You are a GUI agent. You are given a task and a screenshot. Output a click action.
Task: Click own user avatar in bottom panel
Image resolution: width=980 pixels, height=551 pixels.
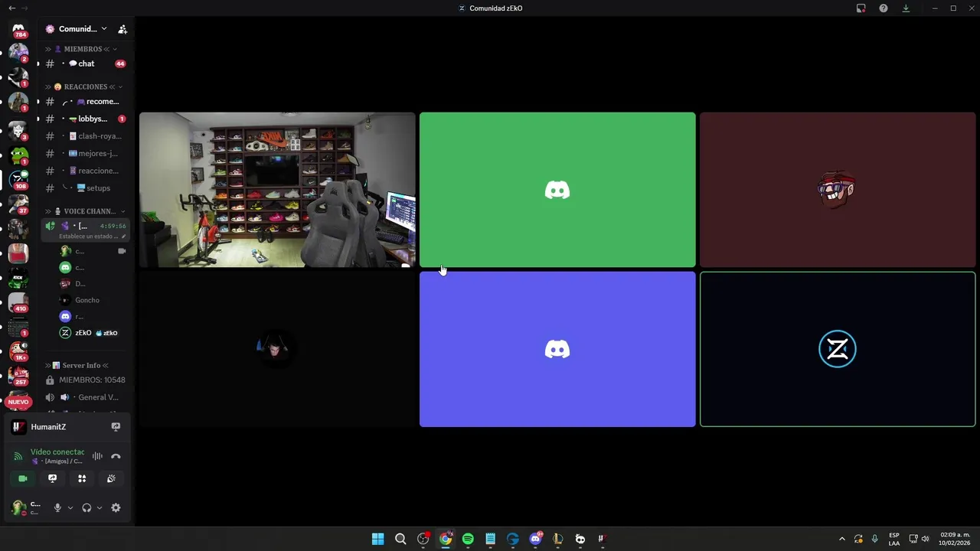point(18,507)
